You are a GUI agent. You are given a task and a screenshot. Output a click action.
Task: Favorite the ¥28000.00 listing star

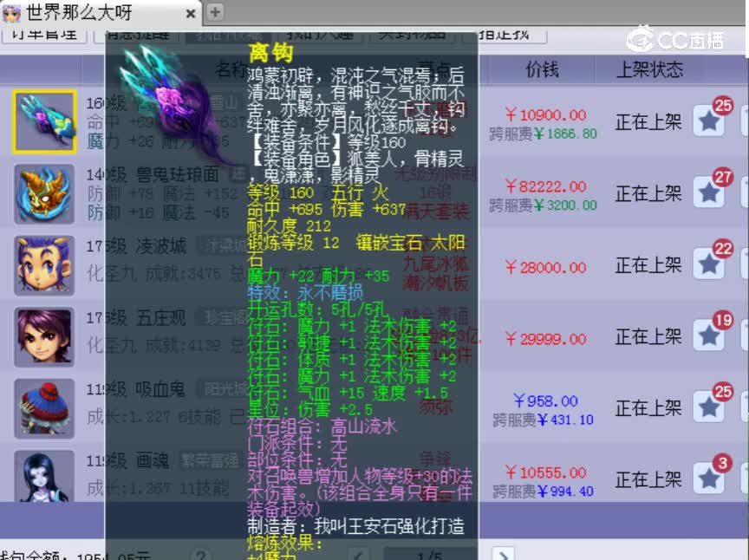[x=709, y=264]
